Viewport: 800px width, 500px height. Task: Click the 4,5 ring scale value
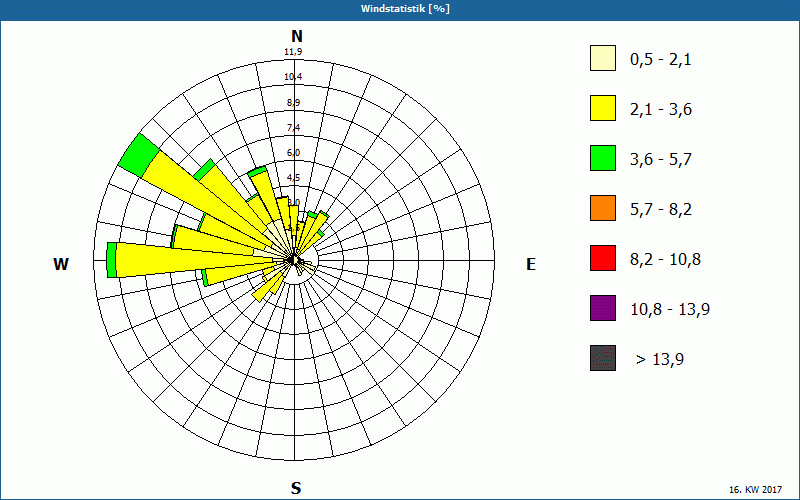click(293, 178)
